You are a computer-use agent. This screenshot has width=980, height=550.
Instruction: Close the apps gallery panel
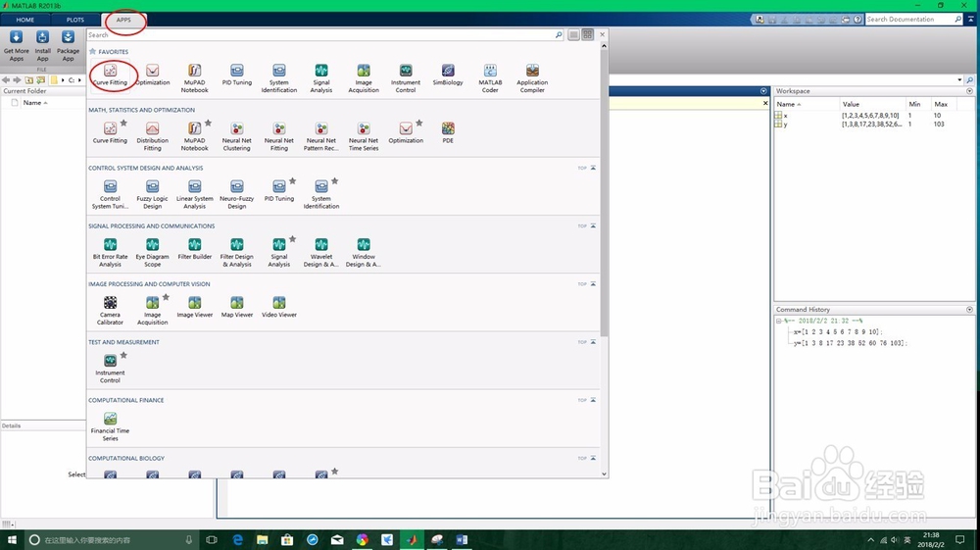pyautogui.click(x=603, y=35)
